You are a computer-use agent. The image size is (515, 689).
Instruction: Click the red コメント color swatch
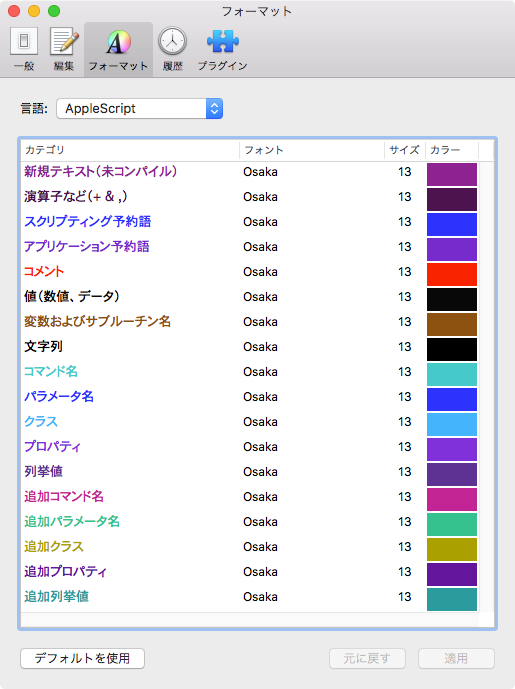coord(452,274)
